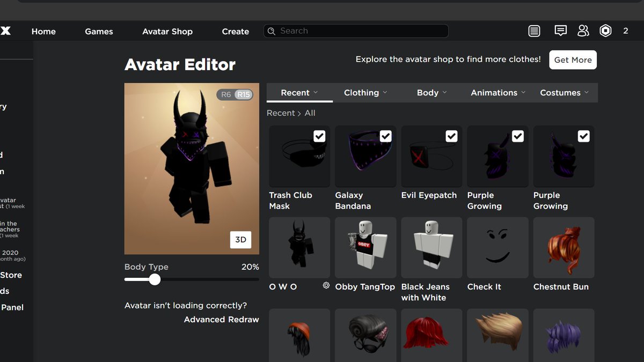
Task: Select the purple spiky hair thumbnail
Action: click(x=563, y=335)
